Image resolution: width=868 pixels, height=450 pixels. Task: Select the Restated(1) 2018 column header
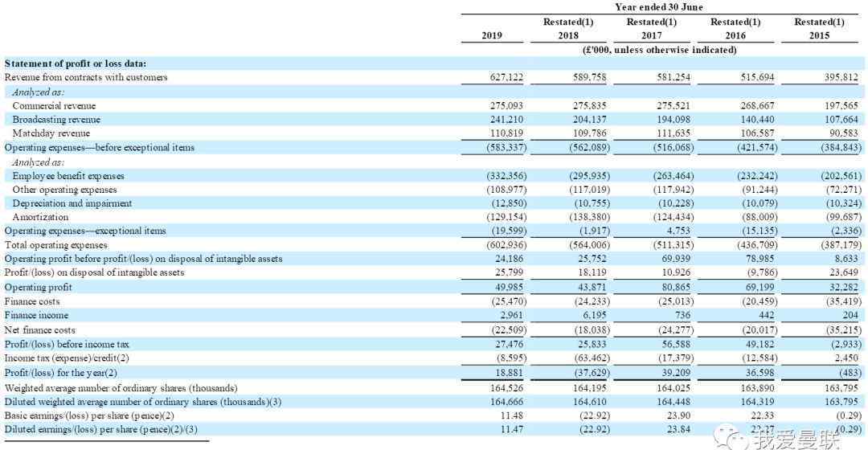click(568, 29)
